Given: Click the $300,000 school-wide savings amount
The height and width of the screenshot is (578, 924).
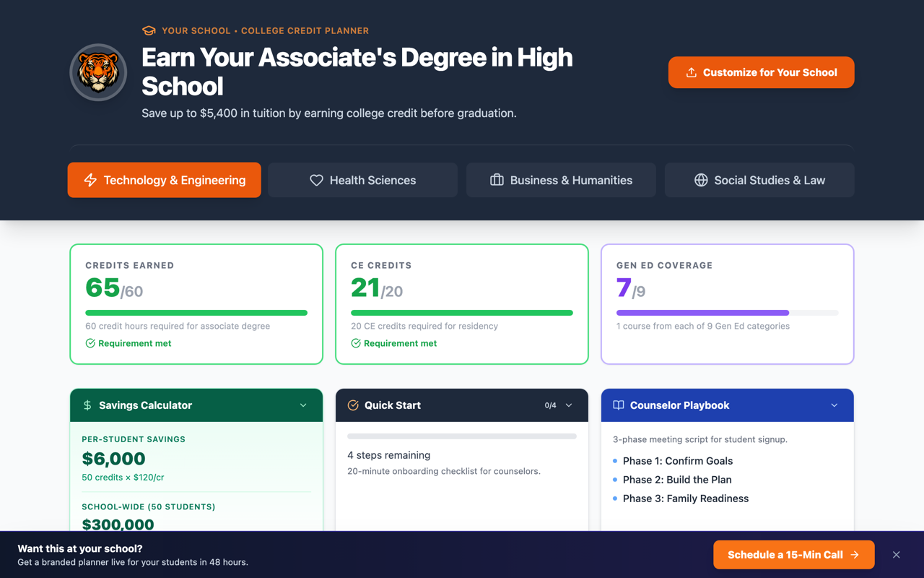Looking at the screenshot, I should point(118,524).
